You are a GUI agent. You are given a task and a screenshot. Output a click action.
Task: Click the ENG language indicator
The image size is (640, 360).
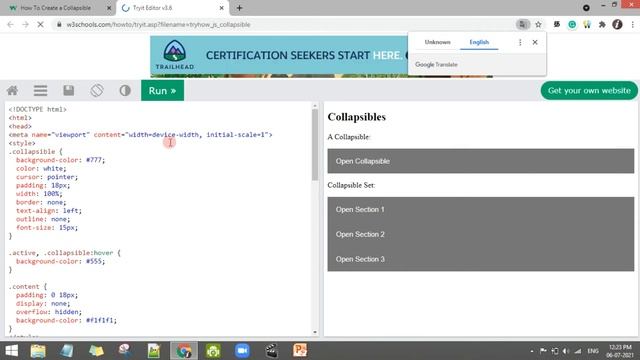[593, 351]
